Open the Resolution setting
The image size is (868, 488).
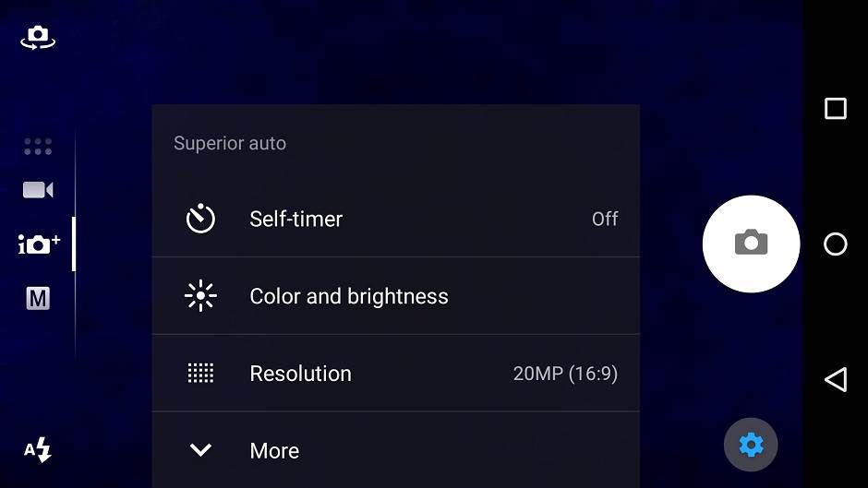(x=300, y=374)
